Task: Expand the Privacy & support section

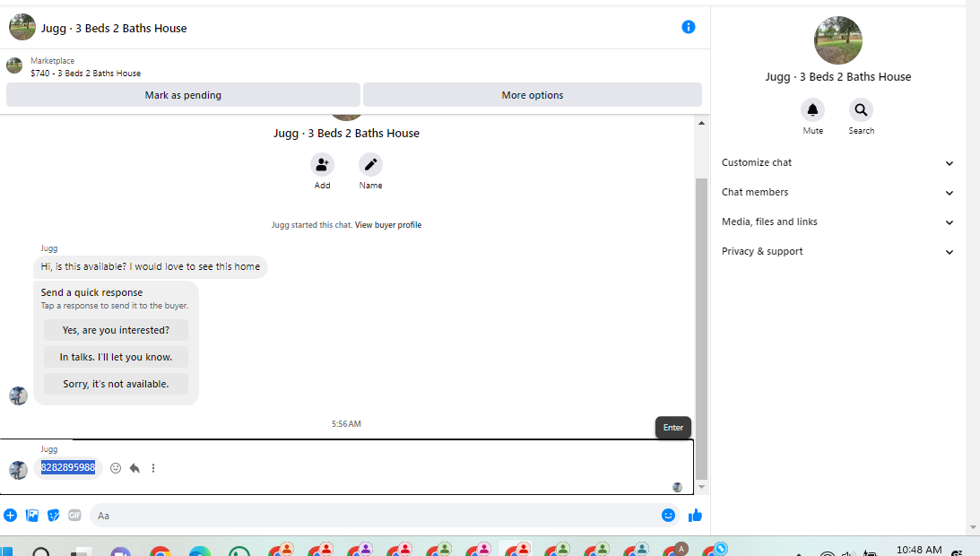Action: point(837,251)
